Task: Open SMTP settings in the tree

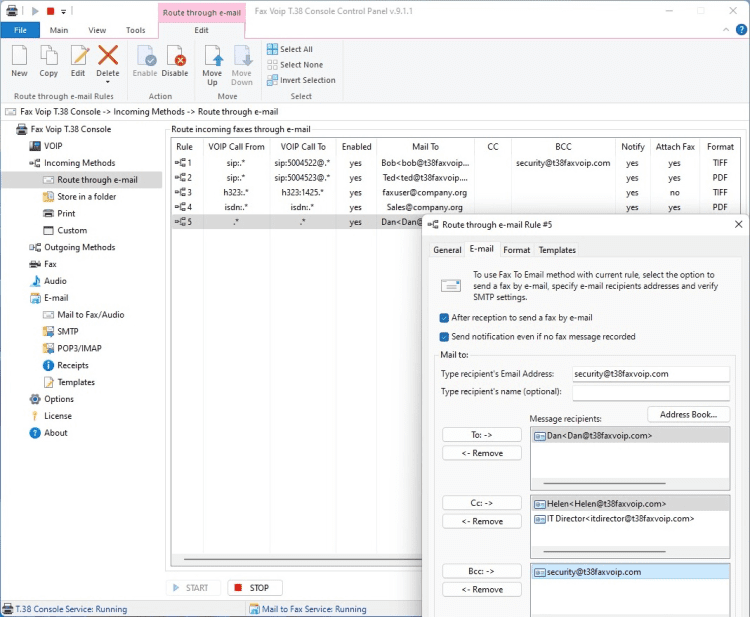Action: pos(67,331)
